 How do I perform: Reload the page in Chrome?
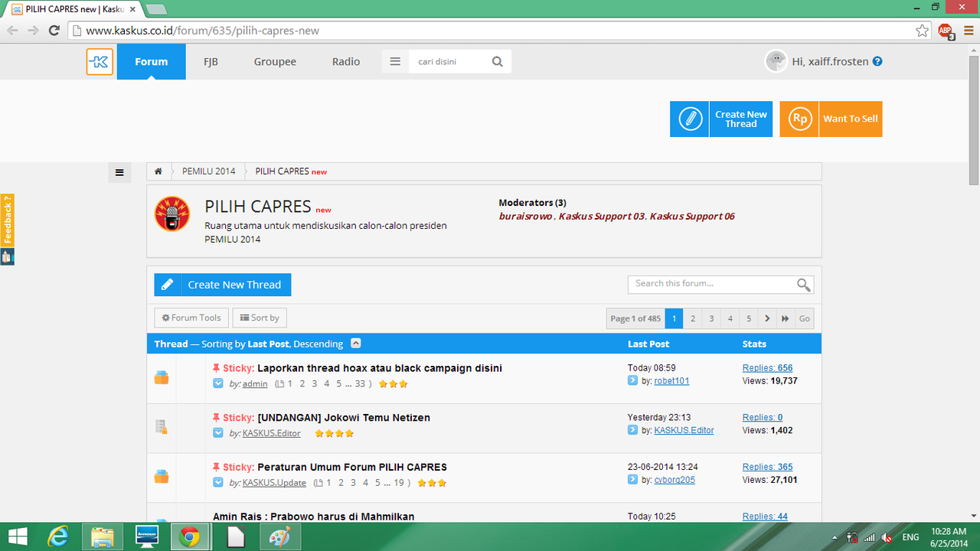pyautogui.click(x=54, y=31)
